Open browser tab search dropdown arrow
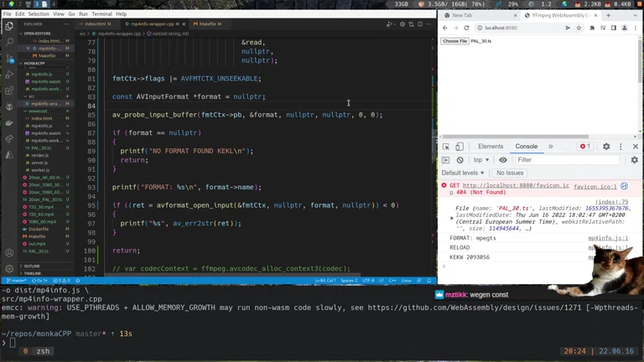 tap(635, 16)
